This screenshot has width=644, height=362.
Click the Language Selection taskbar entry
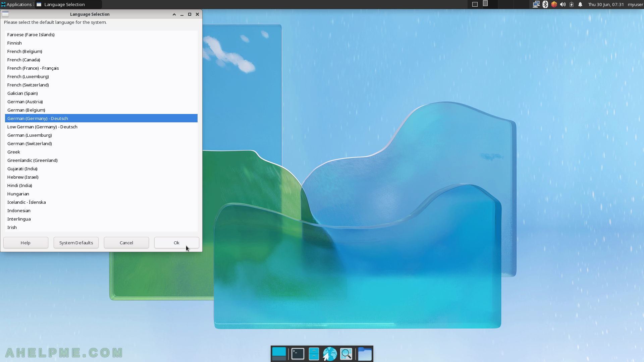pos(68,4)
